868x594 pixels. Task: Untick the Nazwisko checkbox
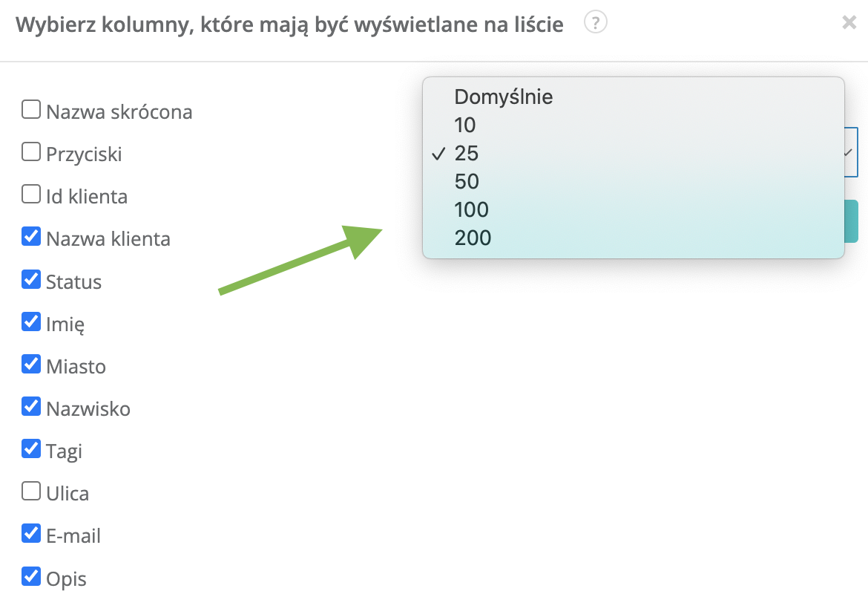[x=31, y=407]
